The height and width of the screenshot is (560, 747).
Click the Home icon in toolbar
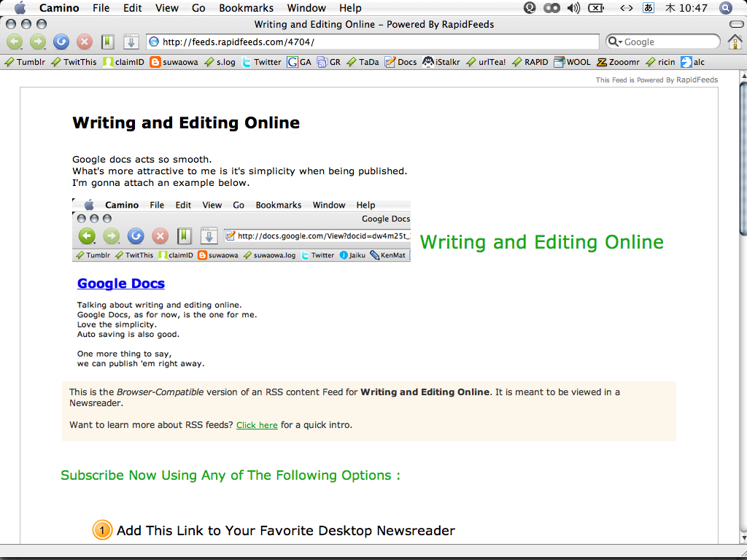735,42
